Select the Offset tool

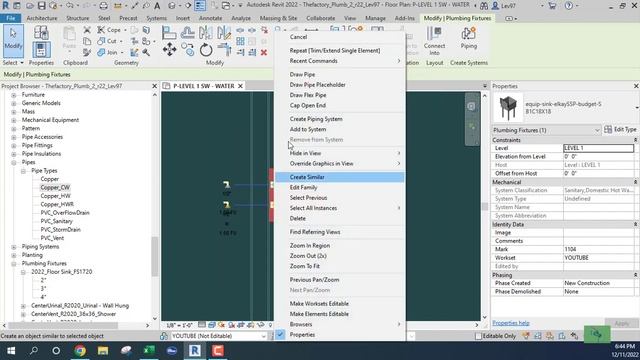point(188,33)
